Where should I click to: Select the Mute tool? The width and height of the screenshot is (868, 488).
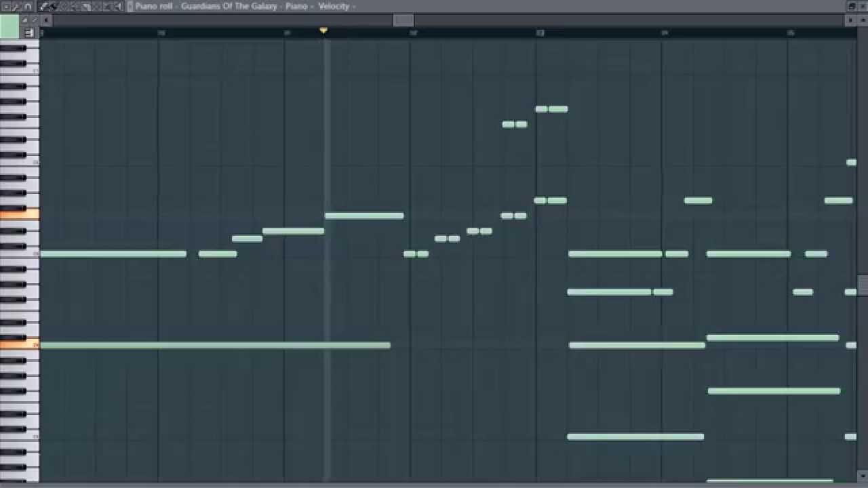(x=76, y=6)
